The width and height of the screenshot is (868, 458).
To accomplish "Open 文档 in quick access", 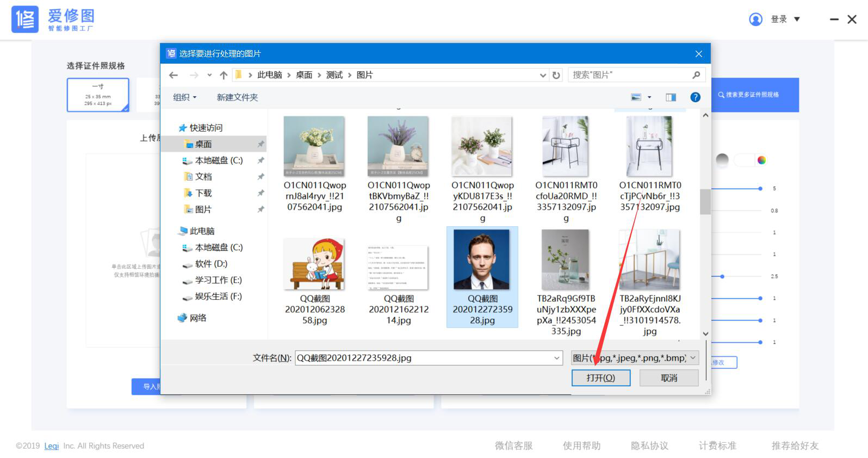I will click(203, 177).
